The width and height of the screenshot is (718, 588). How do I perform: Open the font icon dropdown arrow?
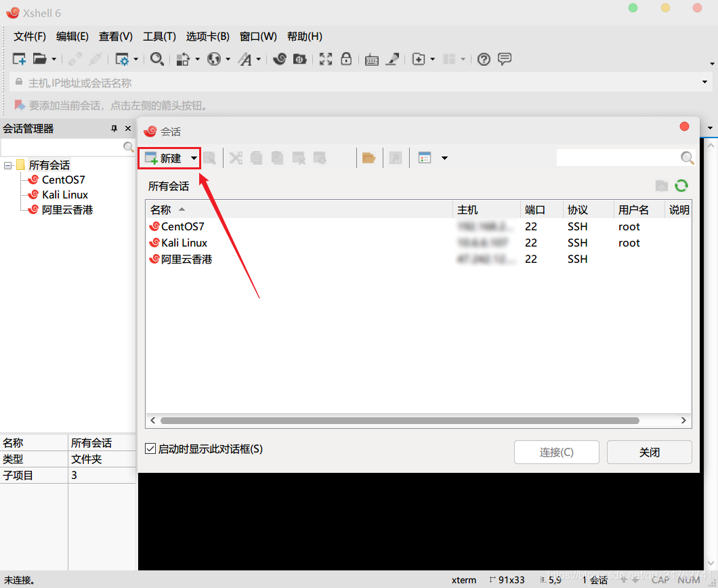(x=259, y=59)
